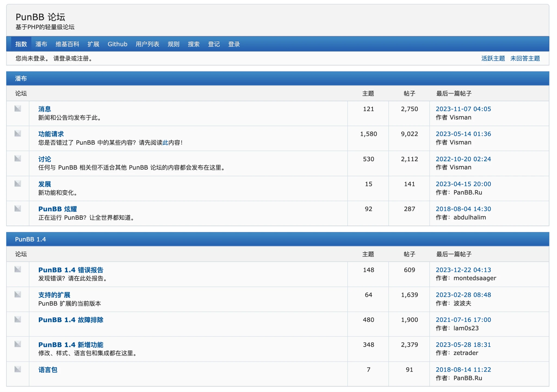Click the status icon beside 支持的扩展 forum

[18, 294]
